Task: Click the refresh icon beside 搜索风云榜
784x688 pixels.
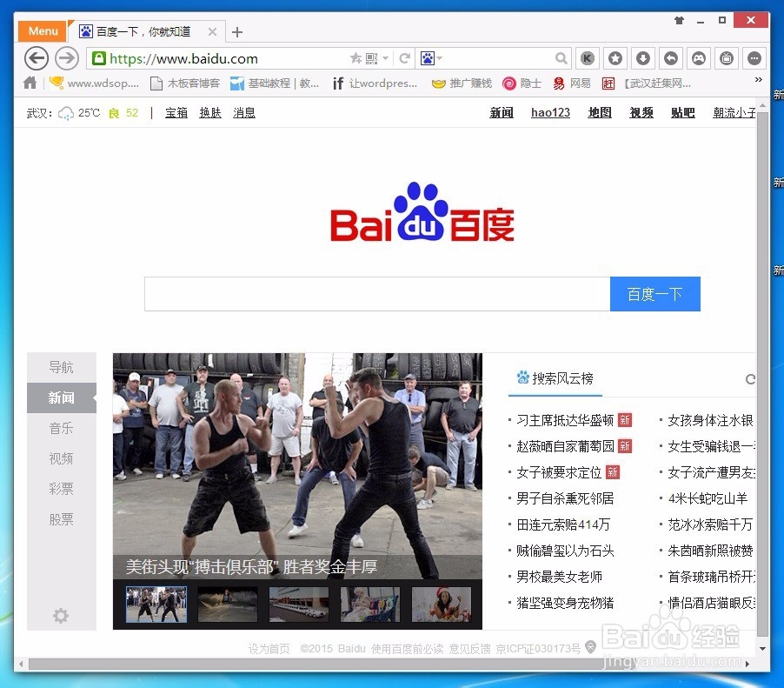Action: click(x=750, y=379)
